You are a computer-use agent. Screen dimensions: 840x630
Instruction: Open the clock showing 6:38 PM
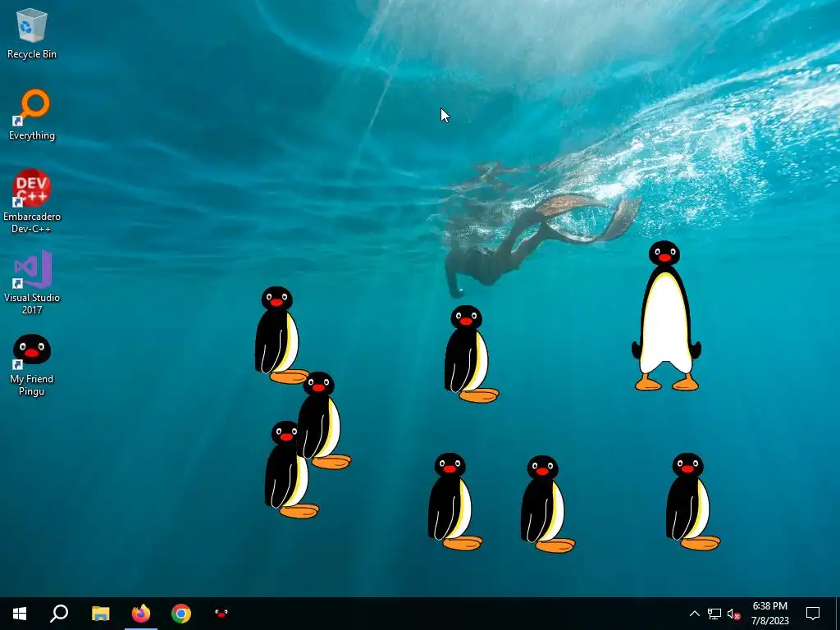769,614
